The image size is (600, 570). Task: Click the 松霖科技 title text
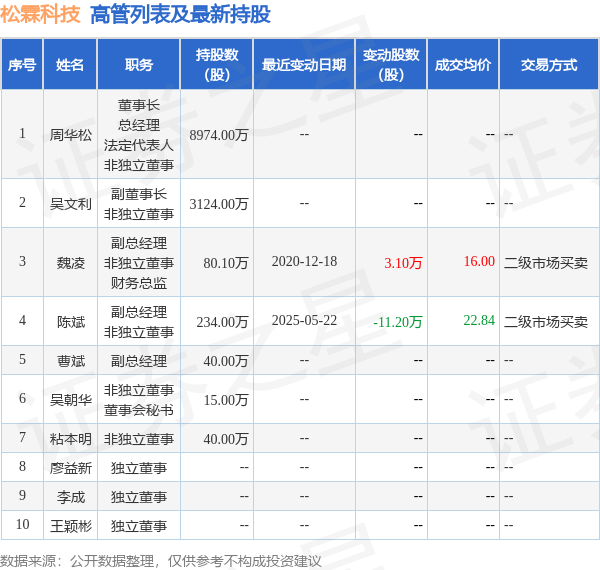(x=40, y=15)
